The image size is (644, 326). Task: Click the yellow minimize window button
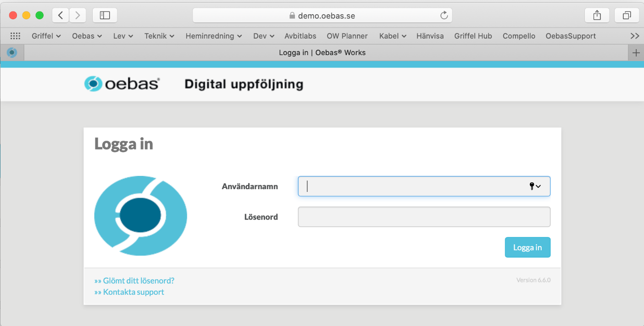(x=26, y=15)
